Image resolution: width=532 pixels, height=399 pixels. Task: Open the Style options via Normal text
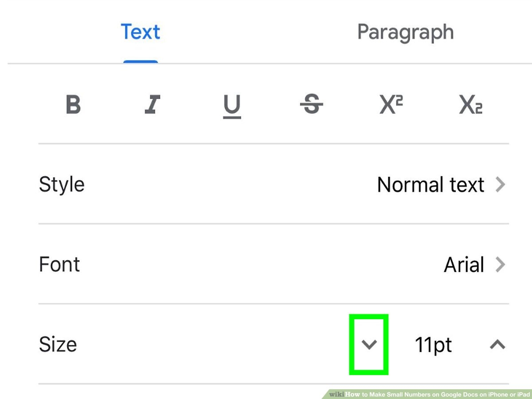pyautogui.click(x=430, y=185)
